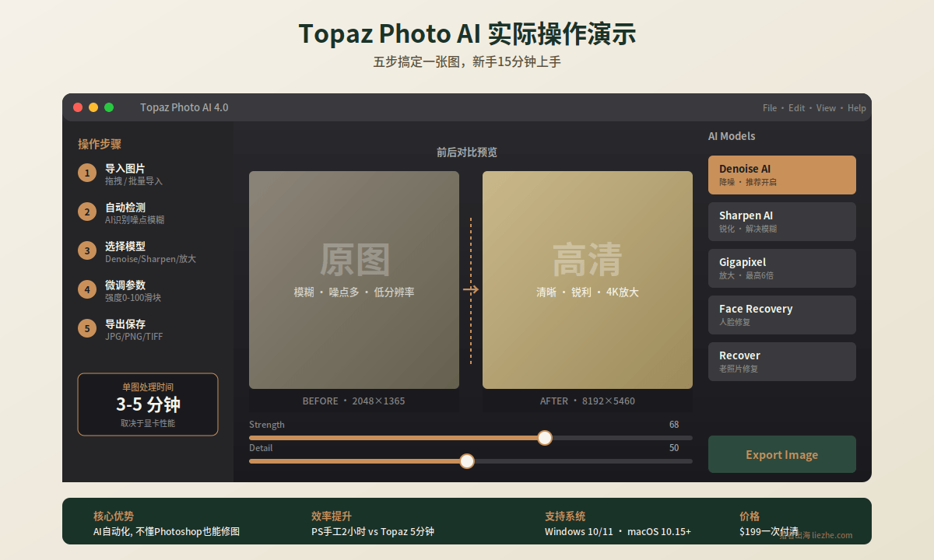Click the 自动检测 step label

coord(125,207)
